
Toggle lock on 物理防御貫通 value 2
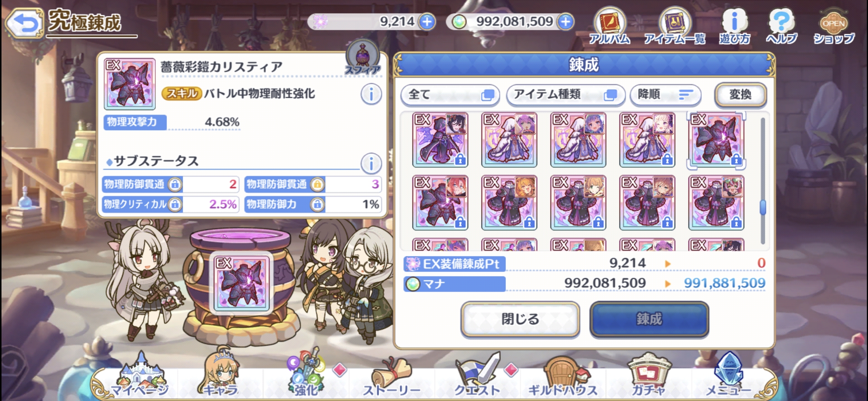[175, 184]
